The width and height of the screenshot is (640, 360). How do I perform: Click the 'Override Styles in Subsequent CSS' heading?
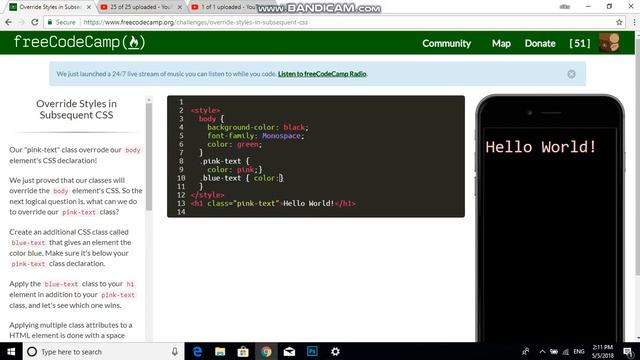point(76,109)
